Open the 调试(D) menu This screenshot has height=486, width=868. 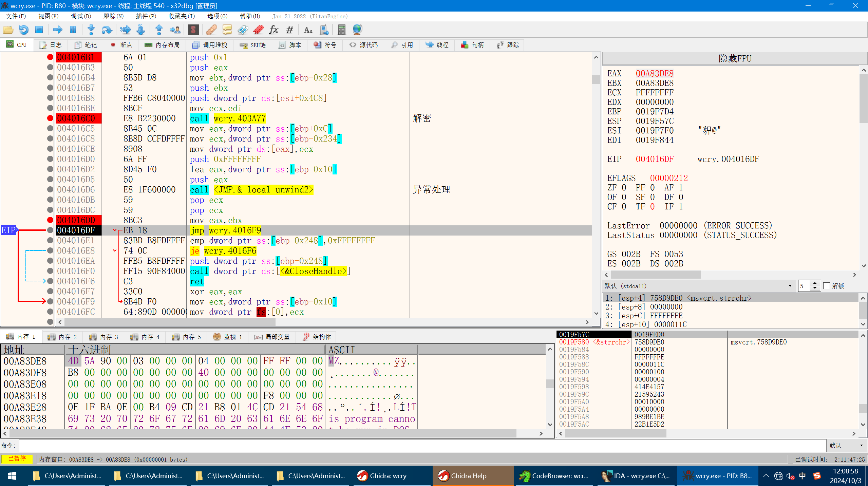click(81, 16)
